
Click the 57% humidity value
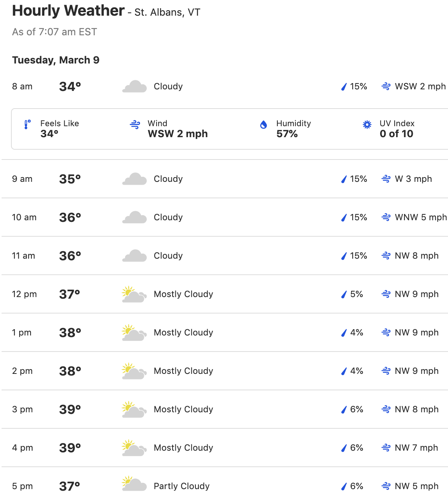[287, 134]
